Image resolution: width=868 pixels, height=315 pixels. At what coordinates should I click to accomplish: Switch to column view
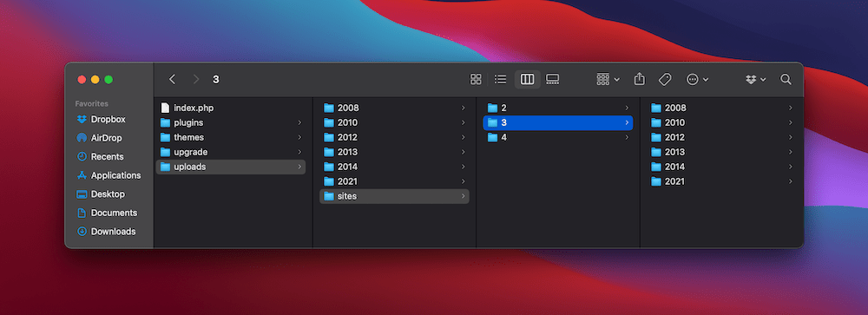click(x=527, y=79)
